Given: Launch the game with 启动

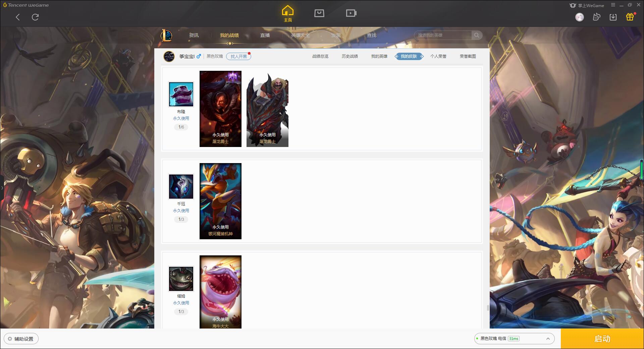Looking at the screenshot, I should click(602, 339).
